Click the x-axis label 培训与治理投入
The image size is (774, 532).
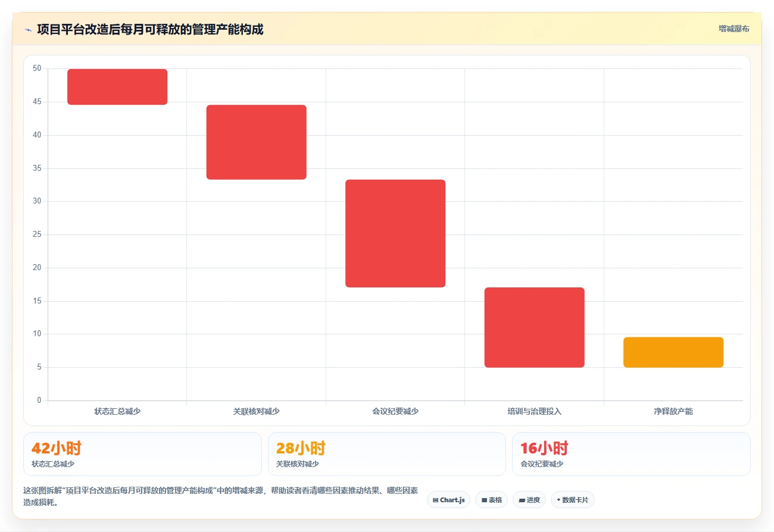535,411
